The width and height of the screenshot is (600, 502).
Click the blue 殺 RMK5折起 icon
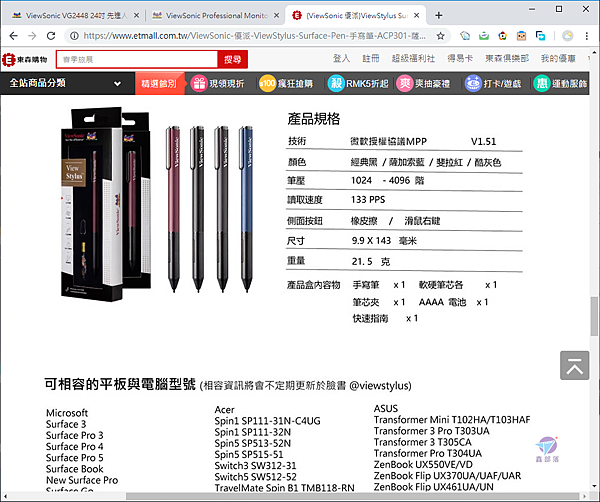coord(336,83)
